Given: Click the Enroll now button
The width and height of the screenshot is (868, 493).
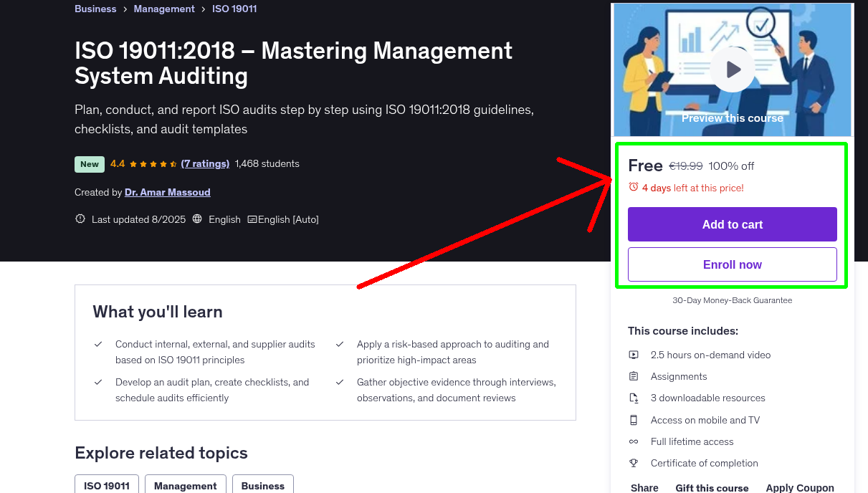Looking at the screenshot, I should coord(732,264).
